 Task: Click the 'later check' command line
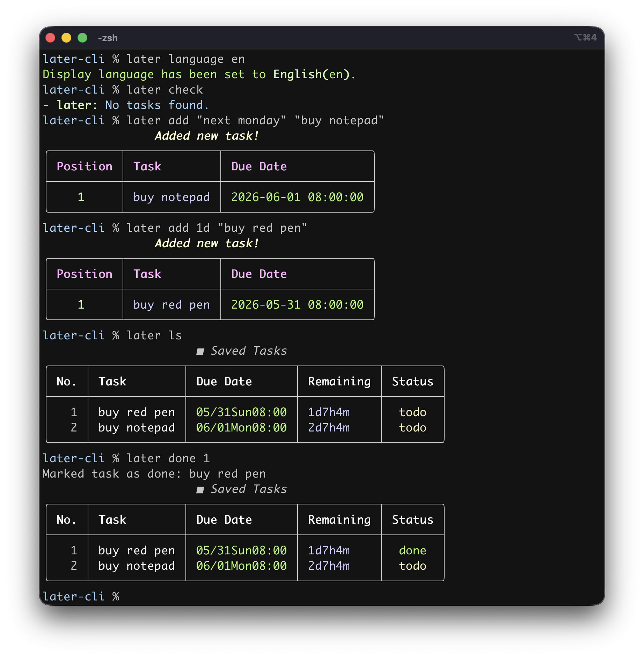(x=123, y=90)
